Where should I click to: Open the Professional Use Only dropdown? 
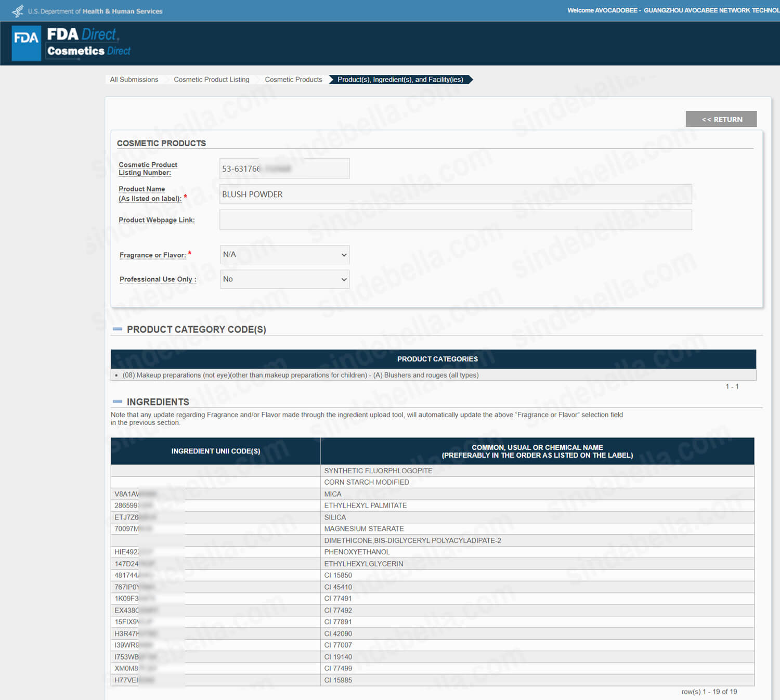[284, 279]
